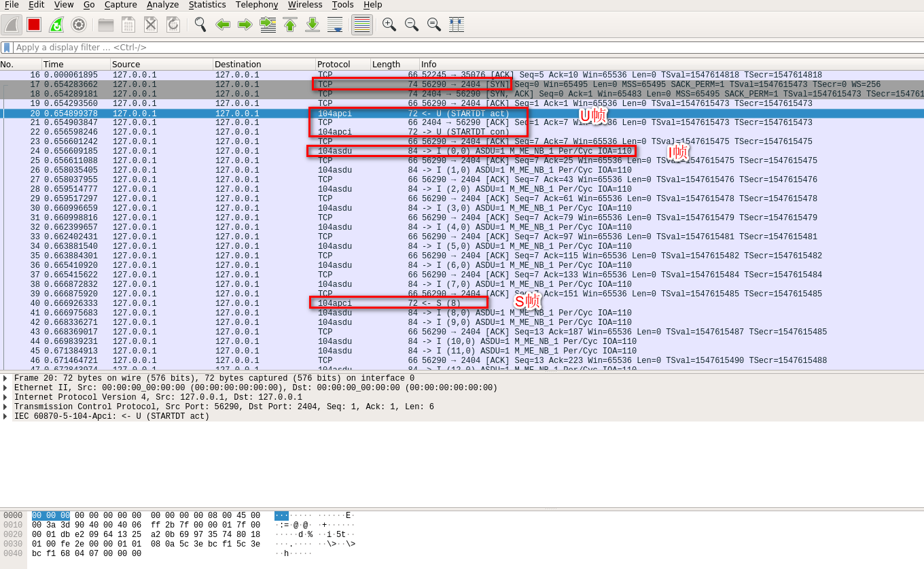
Task: Select packet 40 with S (8) info
Action: click(x=462, y=303)
